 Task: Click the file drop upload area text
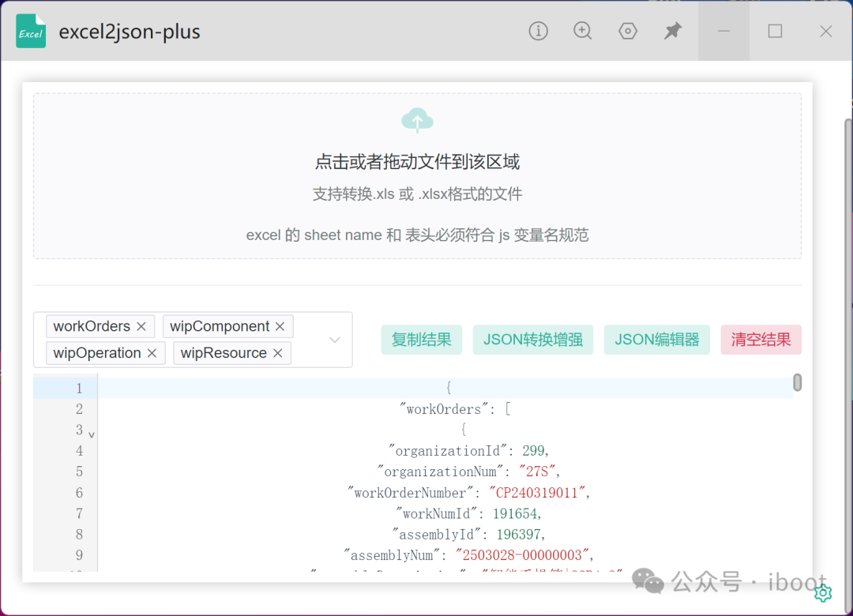[x=417, y=163]
